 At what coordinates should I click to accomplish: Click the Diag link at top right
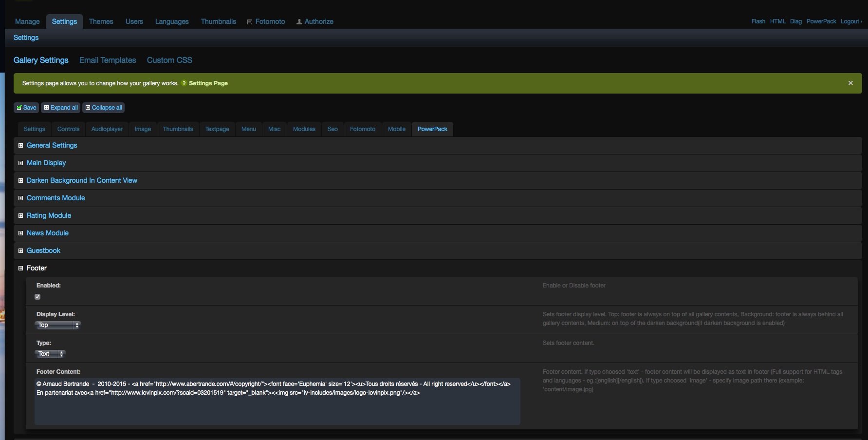click(795, 21)
